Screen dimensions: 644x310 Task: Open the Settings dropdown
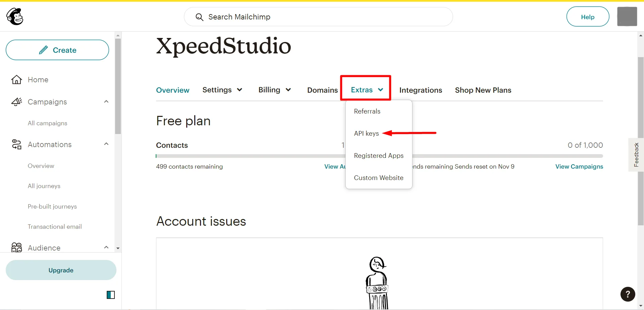[x=222, y=90]
